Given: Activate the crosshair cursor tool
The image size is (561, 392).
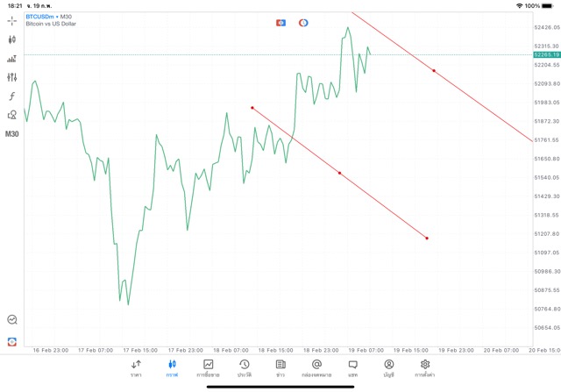Looking at the screenshot, I should [x=12, y=19].
